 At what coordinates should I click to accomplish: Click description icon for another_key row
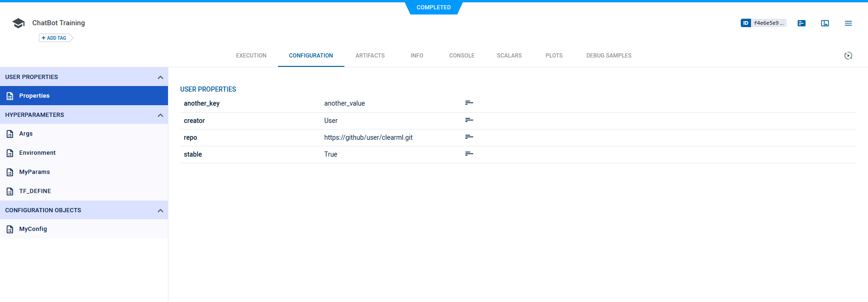[469, 103]
